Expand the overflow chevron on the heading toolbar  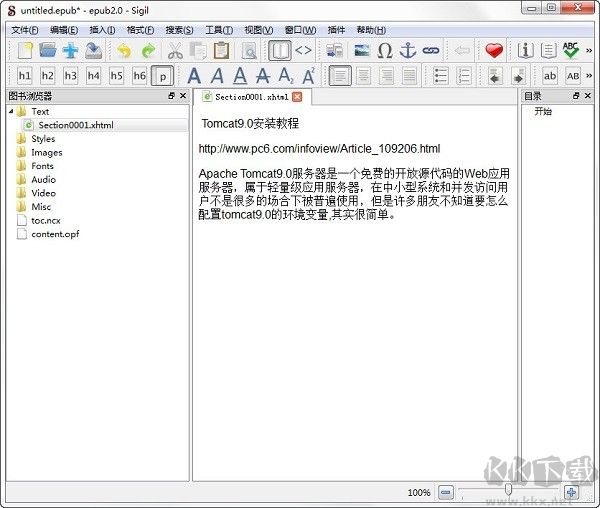coord(589,76)
